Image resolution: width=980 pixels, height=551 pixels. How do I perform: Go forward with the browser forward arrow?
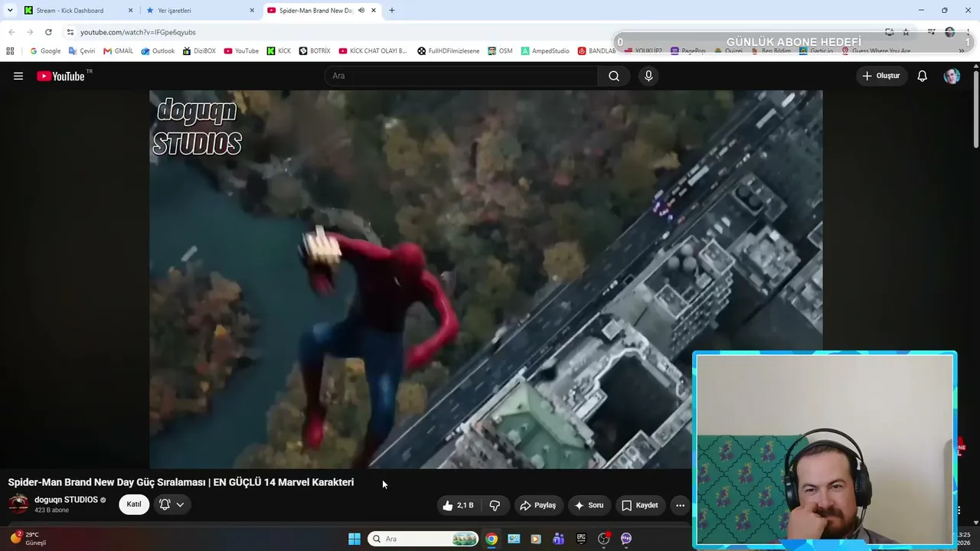click(30, 32)
